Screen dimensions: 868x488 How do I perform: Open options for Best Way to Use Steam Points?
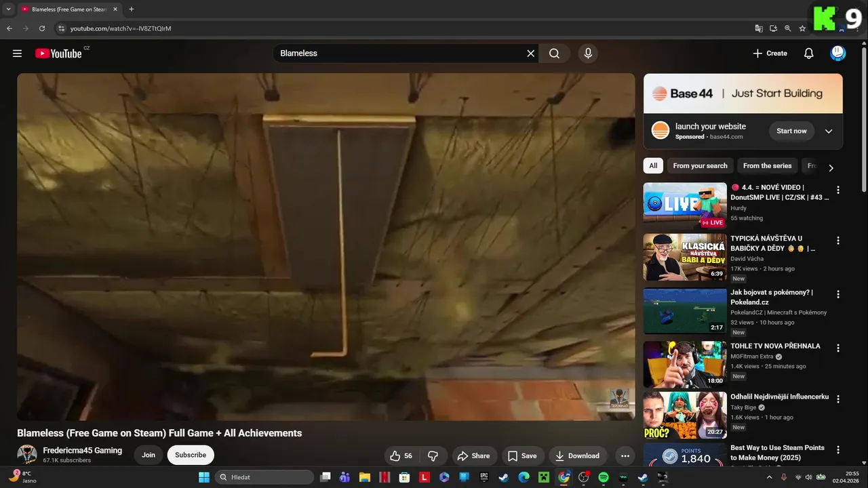(838, 449)
